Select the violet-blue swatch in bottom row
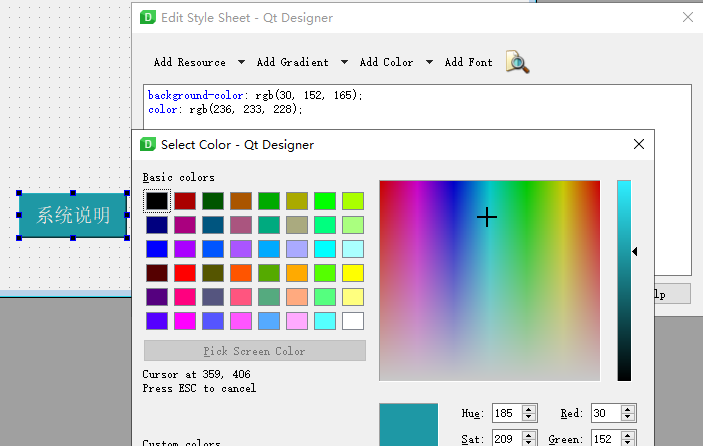Image resolution: width=703 pixels, height=446 pixels. coord(157,321)
